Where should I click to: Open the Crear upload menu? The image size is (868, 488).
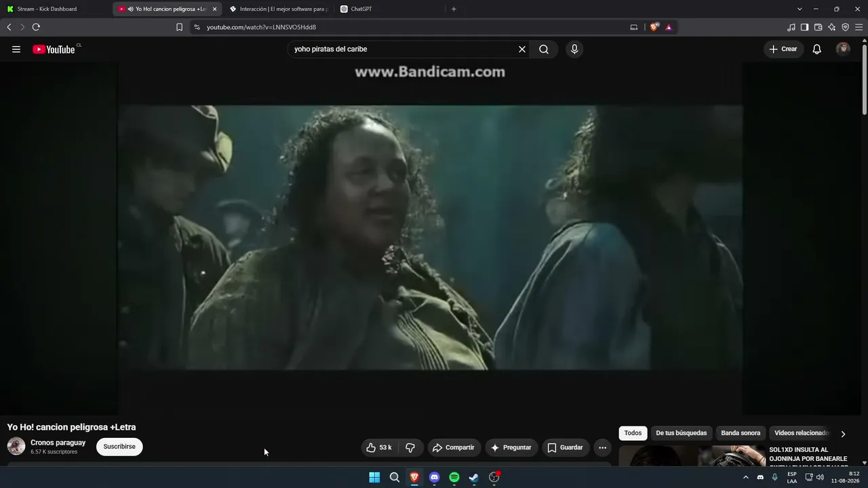coord(783,49)
